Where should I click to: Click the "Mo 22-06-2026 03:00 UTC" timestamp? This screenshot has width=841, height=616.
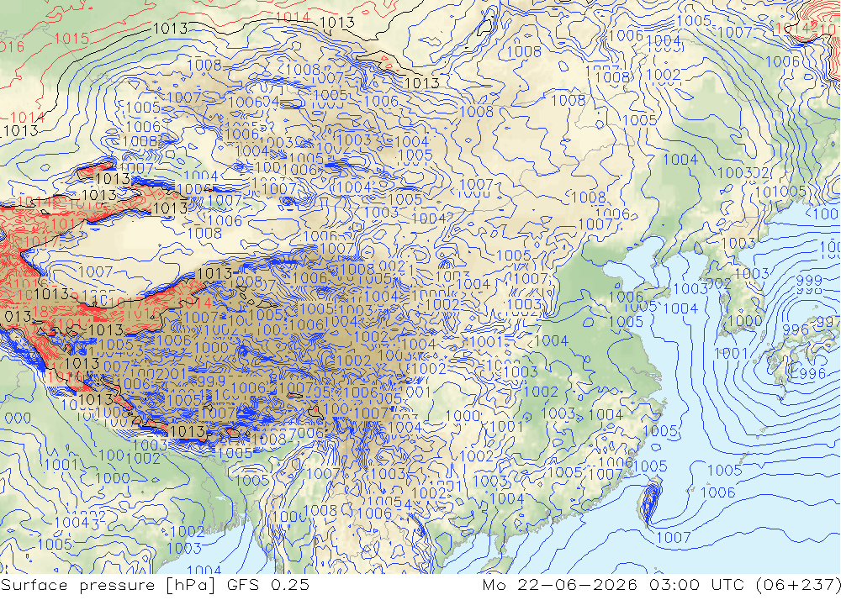(616, 585)
